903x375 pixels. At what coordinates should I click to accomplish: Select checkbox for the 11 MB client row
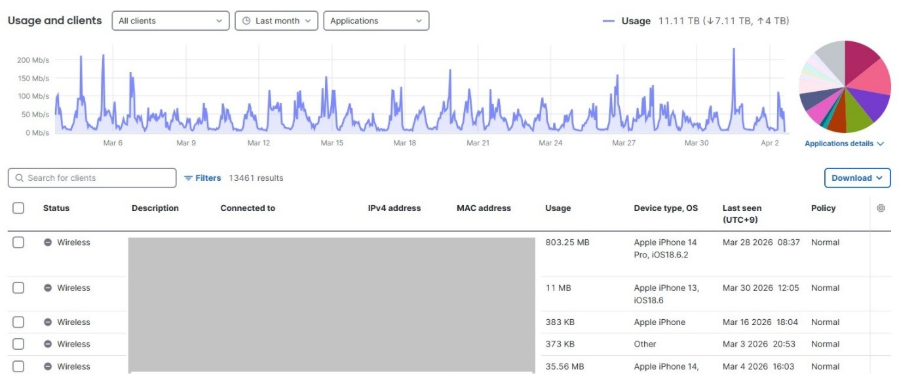point(18,288)
